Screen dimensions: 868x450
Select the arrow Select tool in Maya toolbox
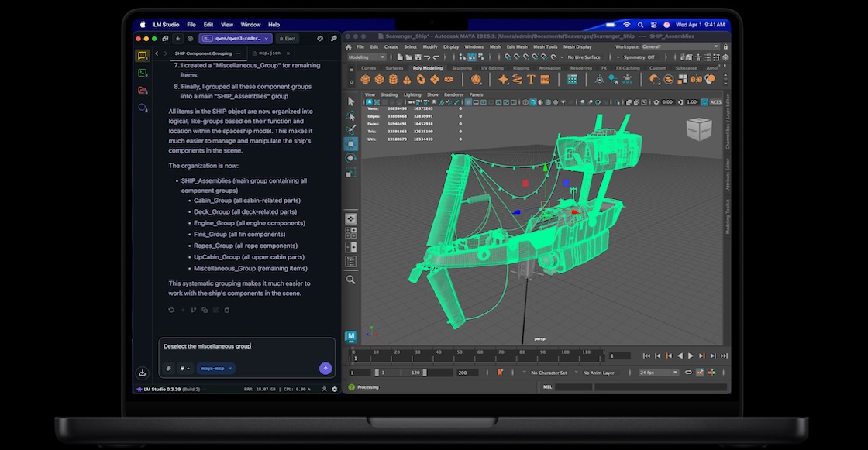click(x=351, y=101)
